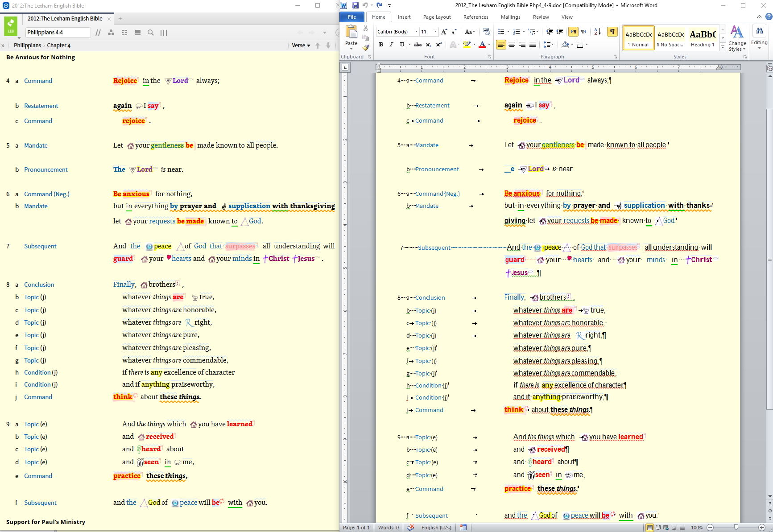Click the Philippians 4:4 reference input box

[58, 33]
